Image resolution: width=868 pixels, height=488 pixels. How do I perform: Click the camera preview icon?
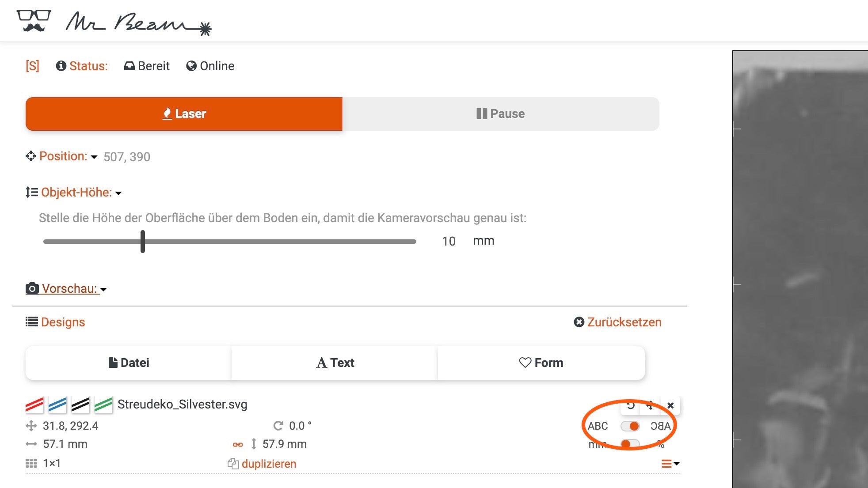pos(31,288)
